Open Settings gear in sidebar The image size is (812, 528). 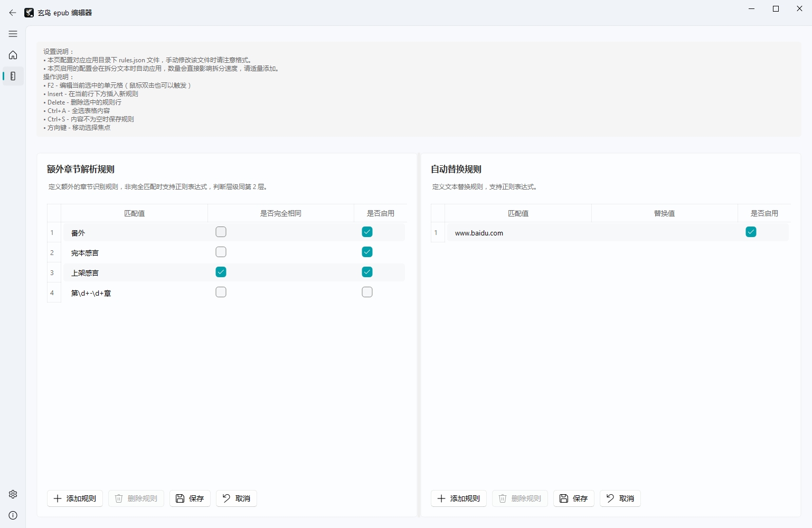(x=13, y=494)
